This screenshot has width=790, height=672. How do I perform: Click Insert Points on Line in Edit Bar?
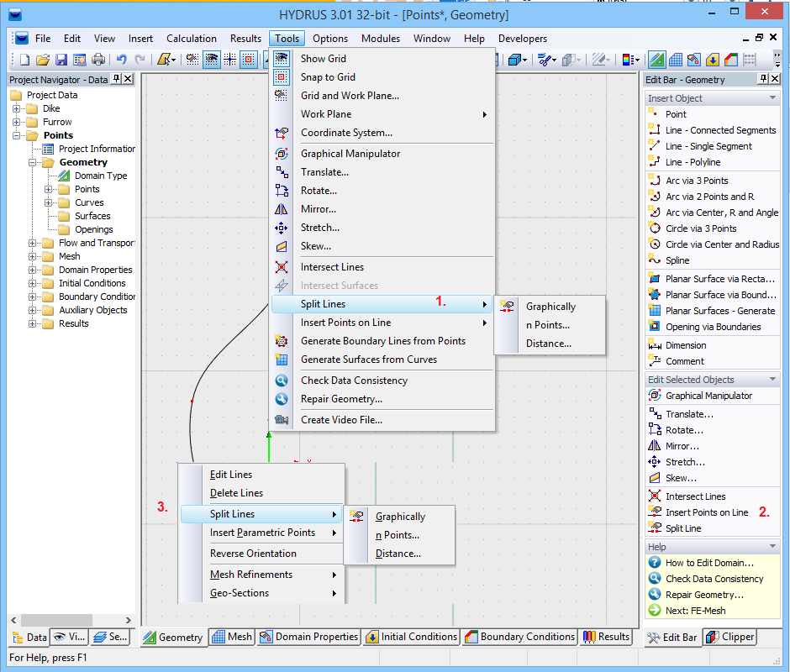(x=706, y=512)
